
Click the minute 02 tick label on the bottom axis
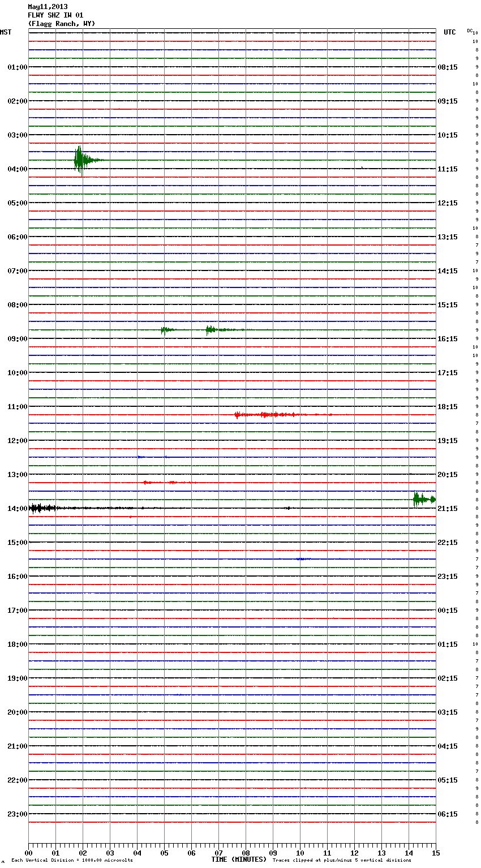[83, 853]
